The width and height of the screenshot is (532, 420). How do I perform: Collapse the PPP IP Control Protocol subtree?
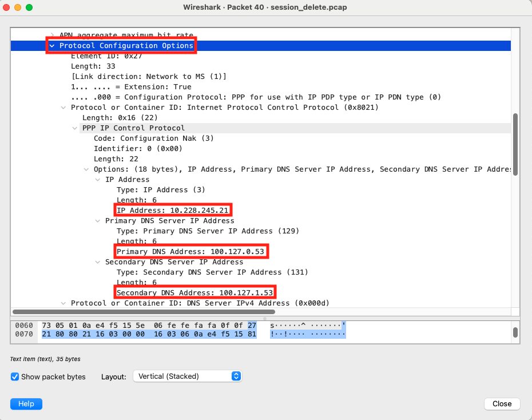[74, 128]
